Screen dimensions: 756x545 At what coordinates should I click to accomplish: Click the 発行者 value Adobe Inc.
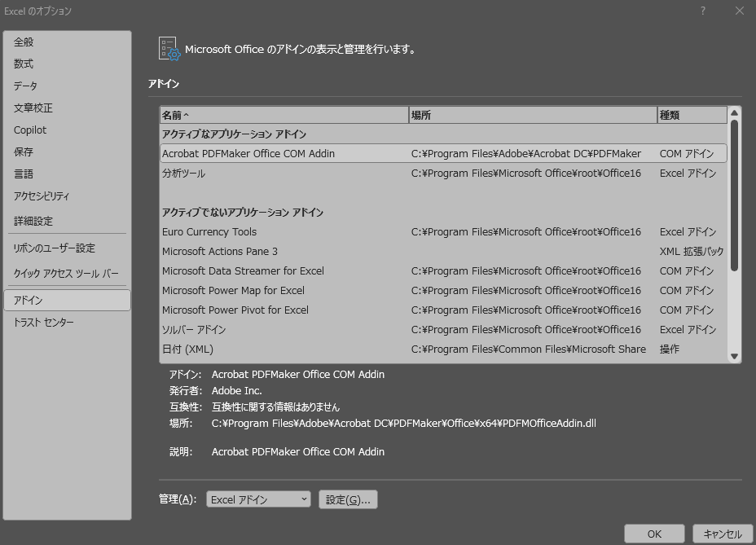[x=237, y=391]
